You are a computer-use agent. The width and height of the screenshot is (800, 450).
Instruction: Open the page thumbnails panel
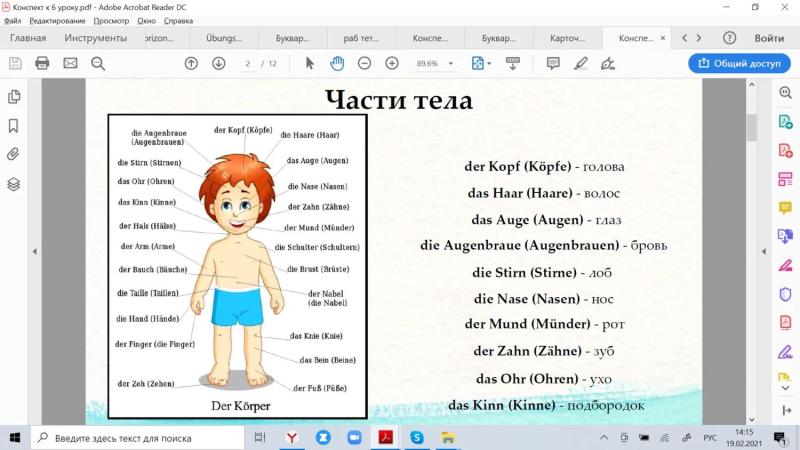(x=14, y=97)
